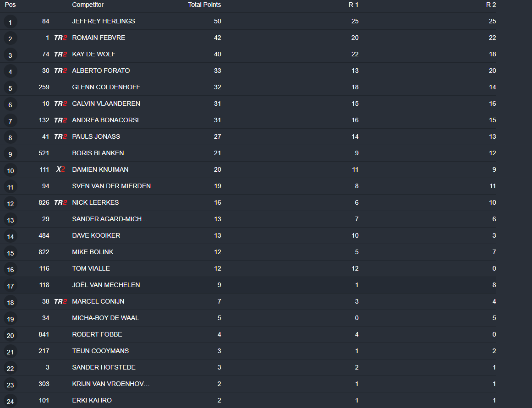Click the TR2 badge beside Marcel Conijn
Image resolution: width=532 pixels, height=408 pixels.
pos(60,302)
